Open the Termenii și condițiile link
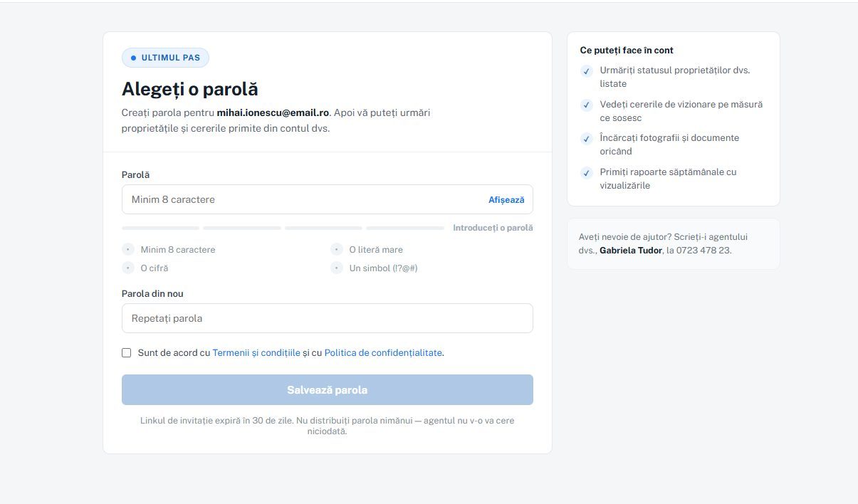The image size is (858, 504). 256,352
